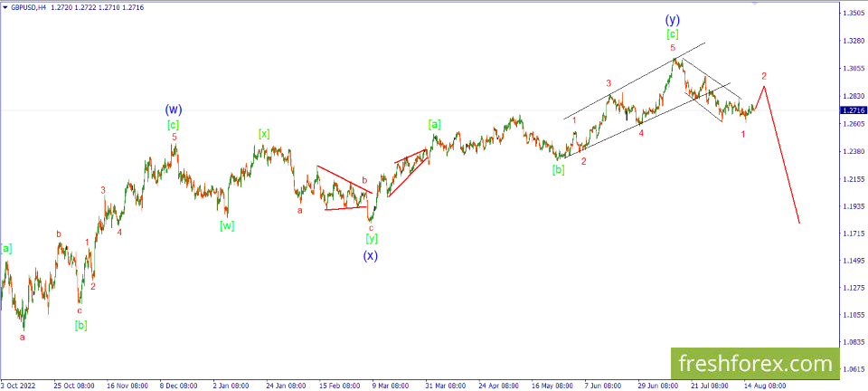This screenshot has width=868, height=391.
Task: Click the 1.0615 price axis label
Action: (853, 369)
